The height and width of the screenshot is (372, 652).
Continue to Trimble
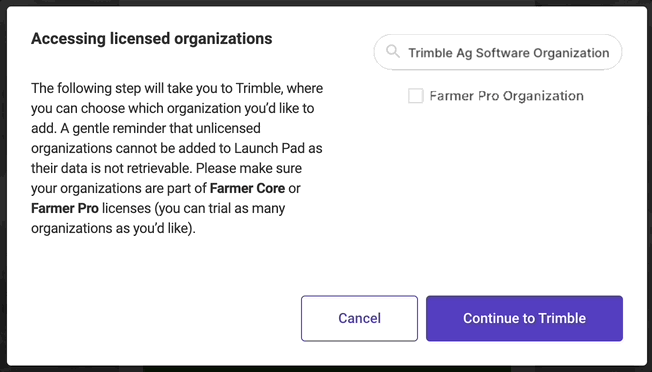(524, 318)
